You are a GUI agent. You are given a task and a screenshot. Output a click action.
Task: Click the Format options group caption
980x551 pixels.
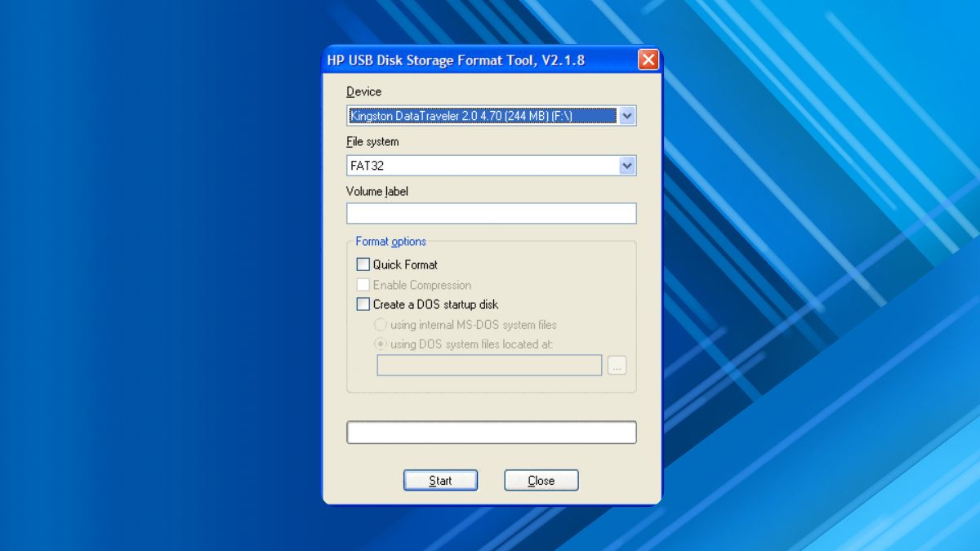tap(390, 242)
